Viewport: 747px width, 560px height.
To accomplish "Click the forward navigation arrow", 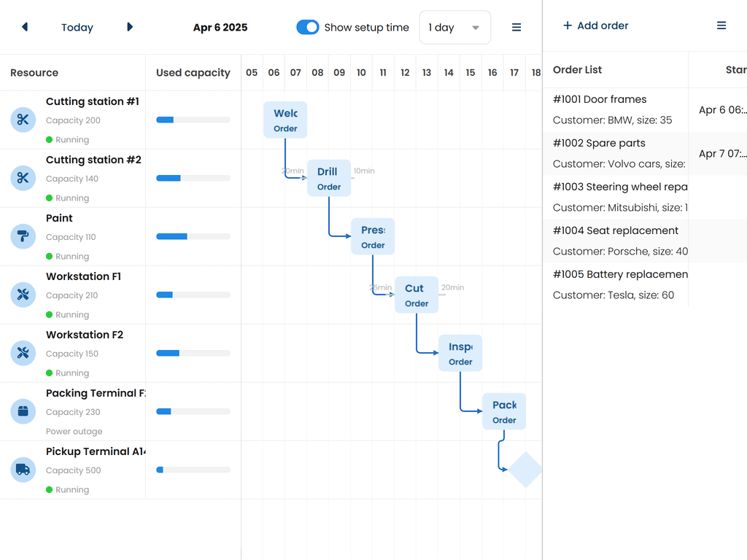I will [130, 26].
